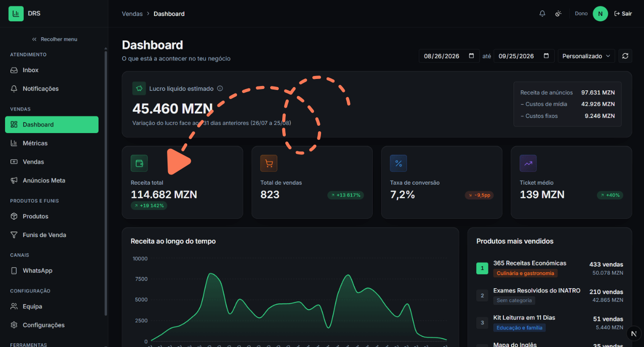Open Configurações page
Screen dimensions: 644x347
(52, 325)
